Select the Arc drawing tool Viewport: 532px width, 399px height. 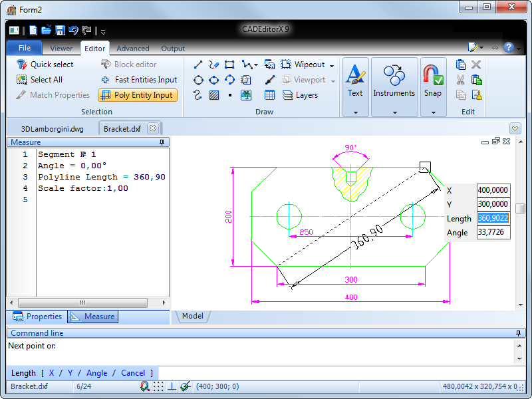click(x=229, y=80)
